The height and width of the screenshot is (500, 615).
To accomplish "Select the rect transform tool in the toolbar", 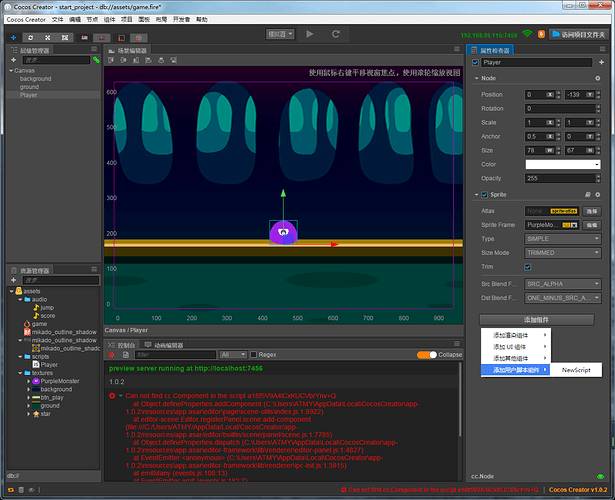I will (65, 38).
